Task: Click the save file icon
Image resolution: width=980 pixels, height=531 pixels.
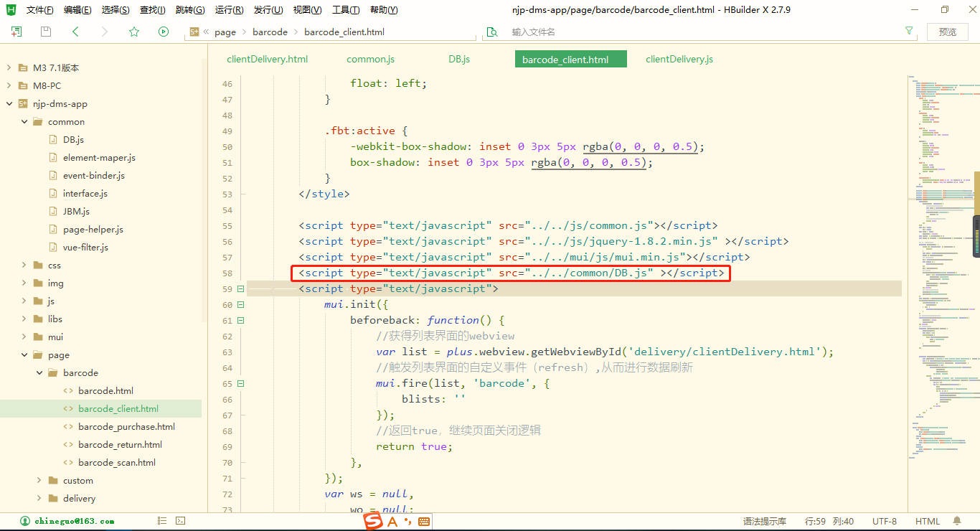Action: click(x=46, y=32)
